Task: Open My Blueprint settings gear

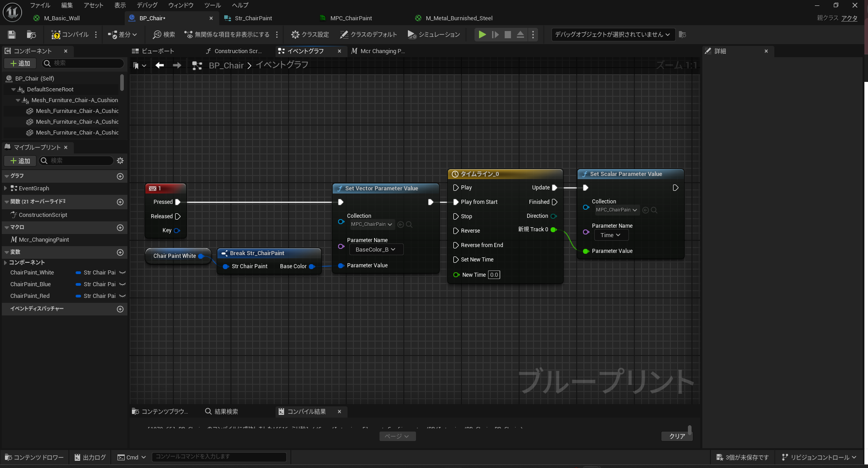Action: [x=120, y=161]
